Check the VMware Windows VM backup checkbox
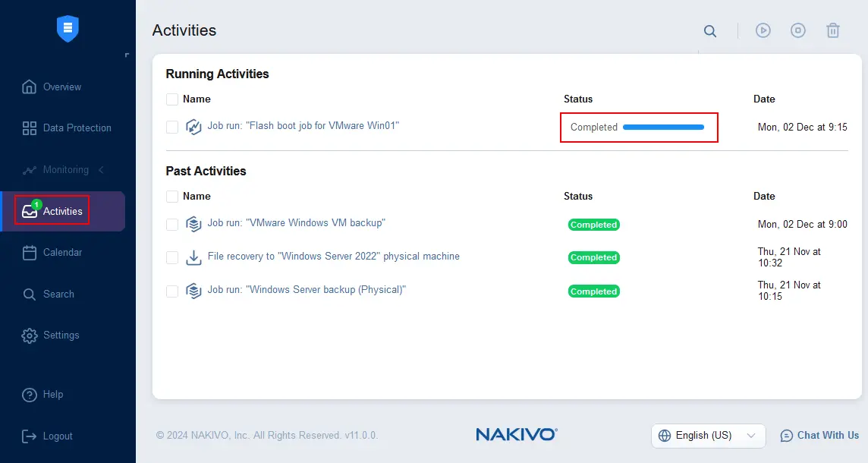This screenshot has width=868, height=463. 172,225
